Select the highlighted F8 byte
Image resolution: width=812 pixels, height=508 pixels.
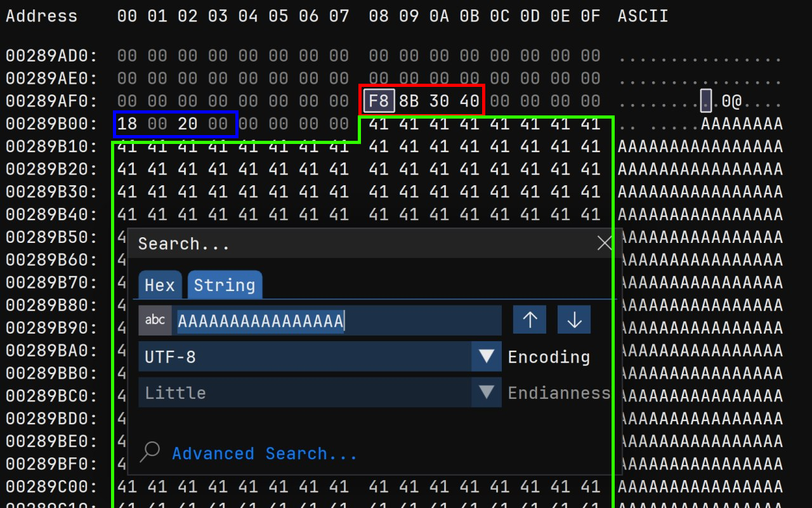pyautogui.click(x=378, y=100)
